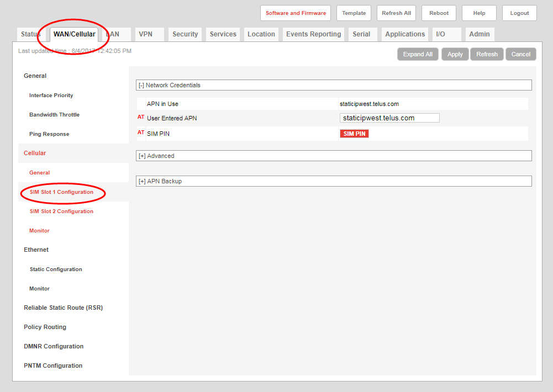Open SIM Slot 2 Configuration
This screenshot has height=392, width=553.
(61, 211)
